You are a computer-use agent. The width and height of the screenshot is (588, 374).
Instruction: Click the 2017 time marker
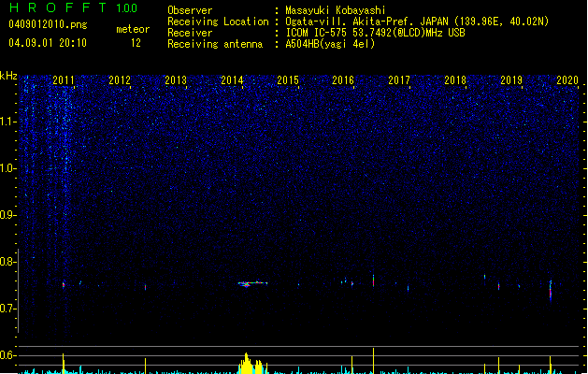pyautogui.click(x=399, y=80)
